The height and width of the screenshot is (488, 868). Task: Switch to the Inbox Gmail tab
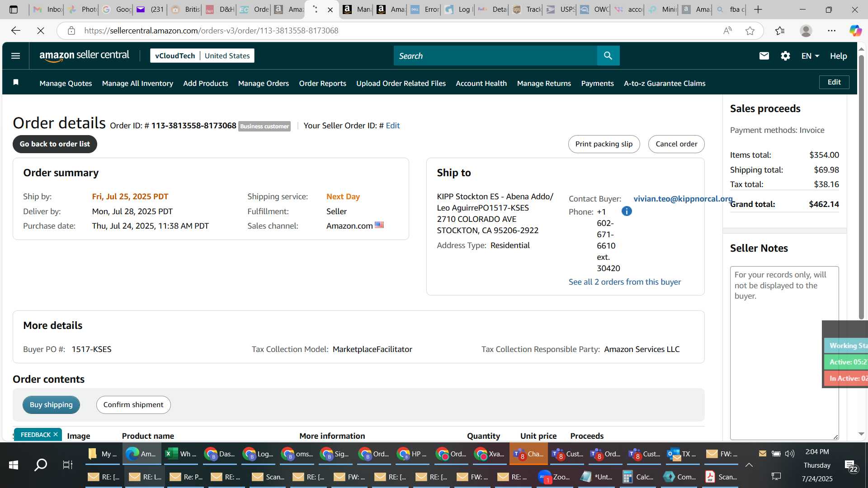coord(47,9)
